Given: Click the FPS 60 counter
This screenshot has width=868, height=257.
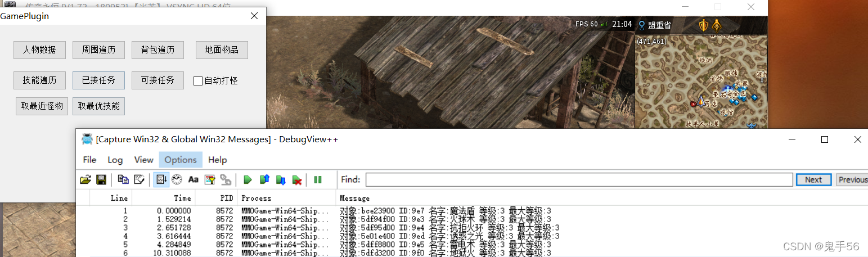Looking at the screenshot, I should click(x=587, y=24).
